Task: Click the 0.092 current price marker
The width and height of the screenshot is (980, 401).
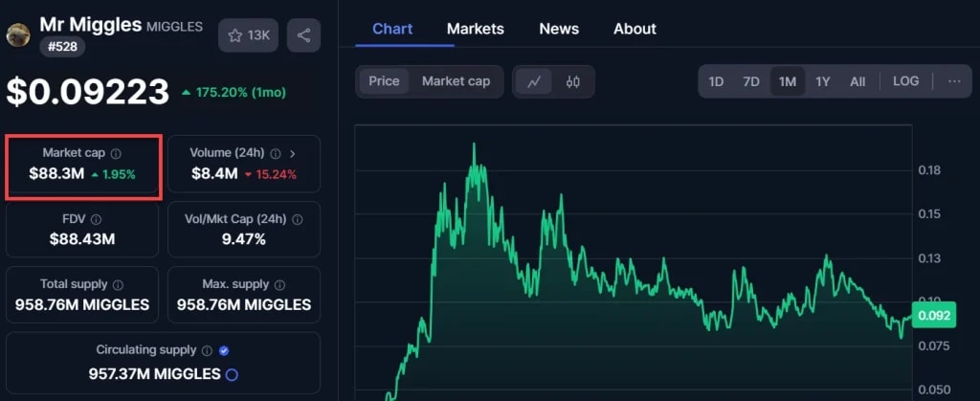Action: pyautogui.click(x=932, y=314)
